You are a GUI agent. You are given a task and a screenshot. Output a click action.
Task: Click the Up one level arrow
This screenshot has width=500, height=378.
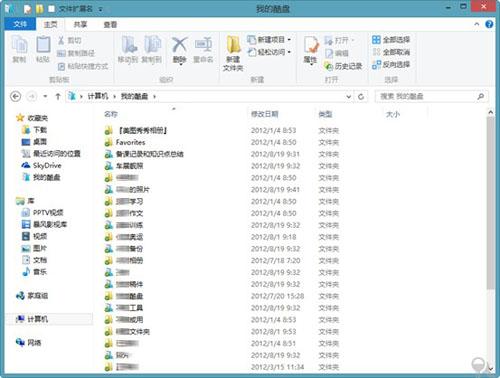58,97
